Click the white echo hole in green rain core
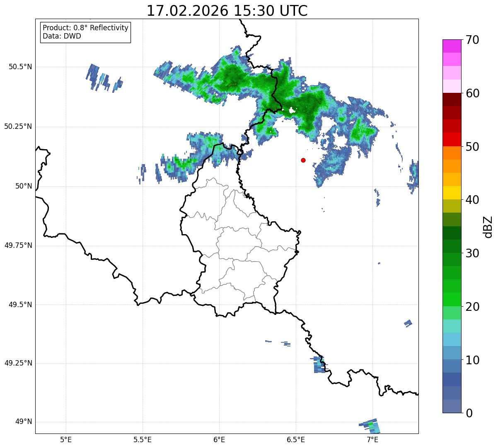 point(292,110)
